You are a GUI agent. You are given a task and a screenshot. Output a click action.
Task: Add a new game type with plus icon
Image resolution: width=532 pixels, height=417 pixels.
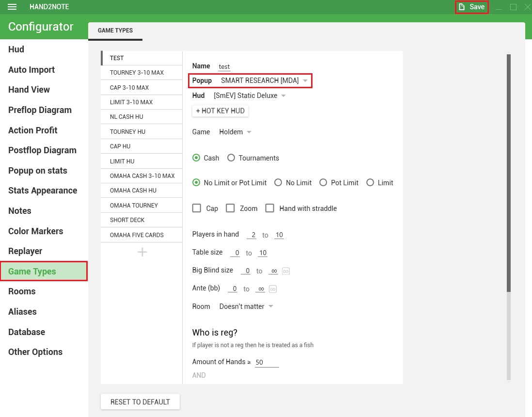(142, 252)
